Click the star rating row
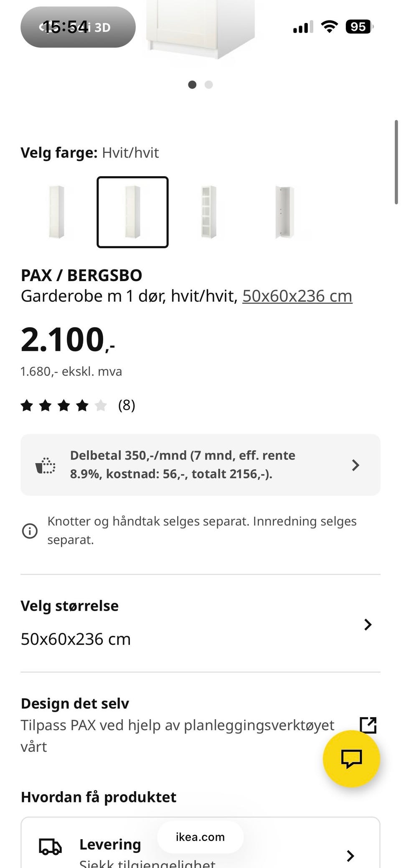Viewport: 401px width, 868px height. tap(64, 405)
